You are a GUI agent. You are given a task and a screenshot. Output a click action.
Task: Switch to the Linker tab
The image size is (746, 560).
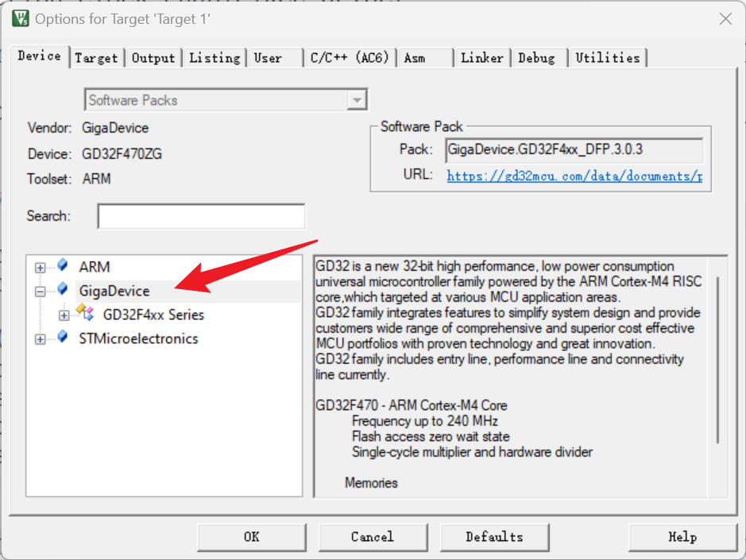pyautogui.click(x=482, y=58)
